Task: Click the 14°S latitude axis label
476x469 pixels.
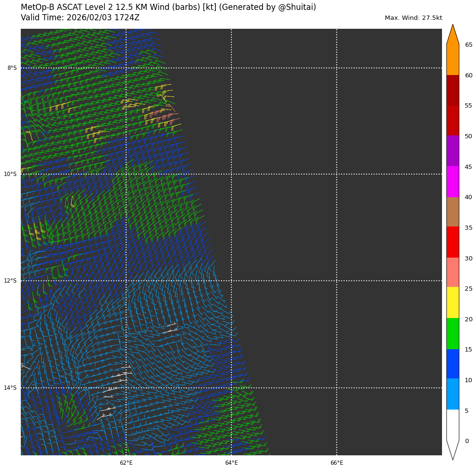Action: coord(10,388)
